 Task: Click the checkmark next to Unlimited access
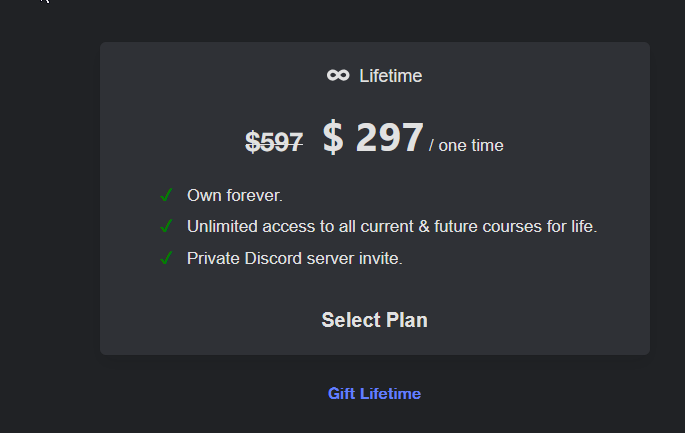(166, 226)
